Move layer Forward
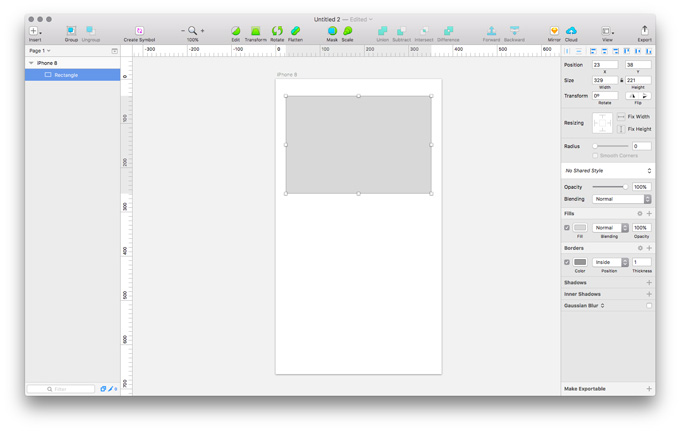Screen dimensions: 680x431 point(491,31)
